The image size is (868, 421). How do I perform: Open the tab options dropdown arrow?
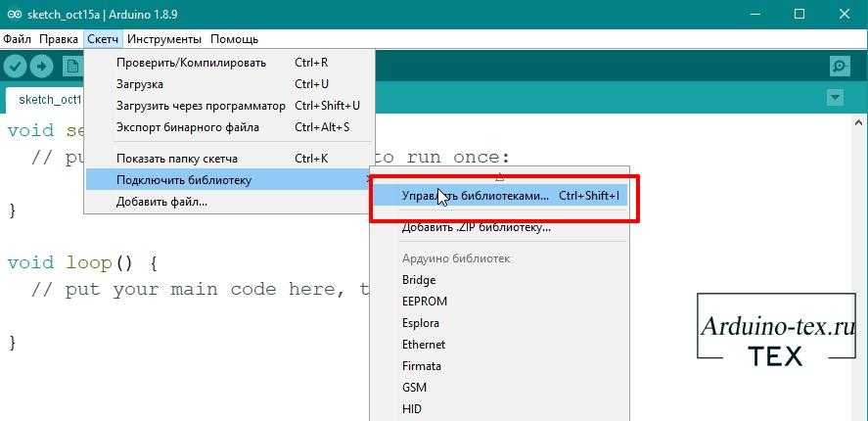coord(835,97)
